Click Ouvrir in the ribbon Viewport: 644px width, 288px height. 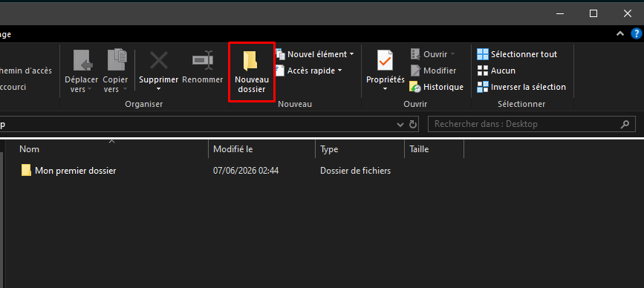click(x=433, y=54)
